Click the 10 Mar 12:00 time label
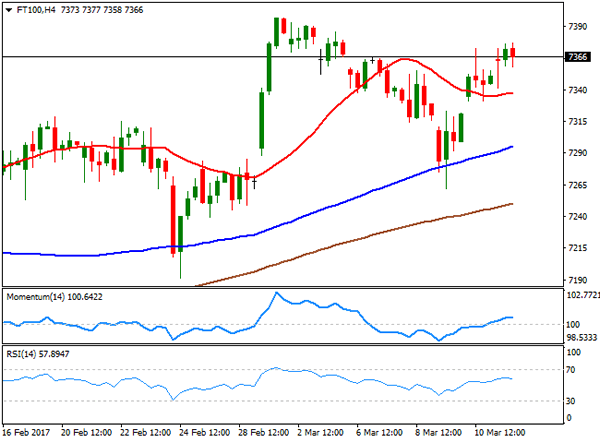The image size is (600, 443). click(x=500, y=433)
